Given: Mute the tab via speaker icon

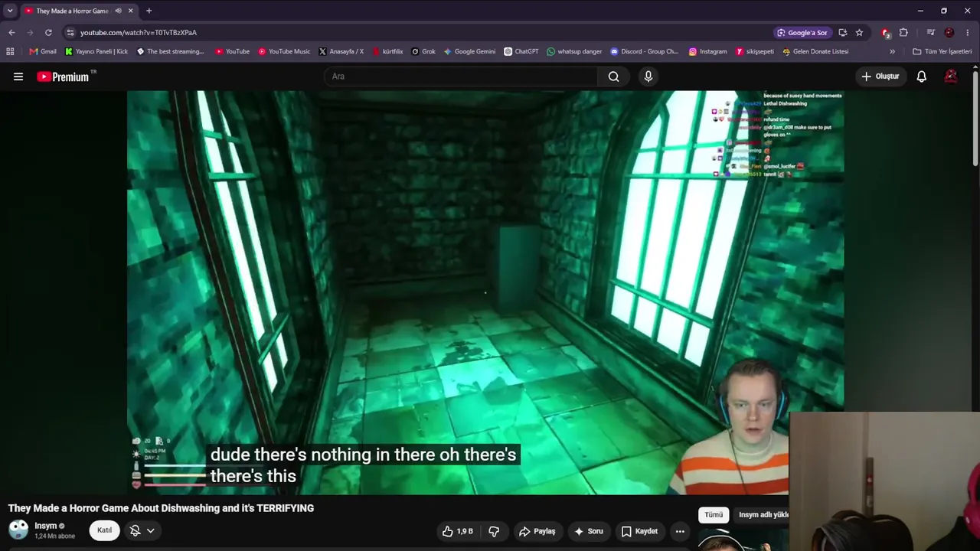Looking at the screenshot, I should (118, 11).
